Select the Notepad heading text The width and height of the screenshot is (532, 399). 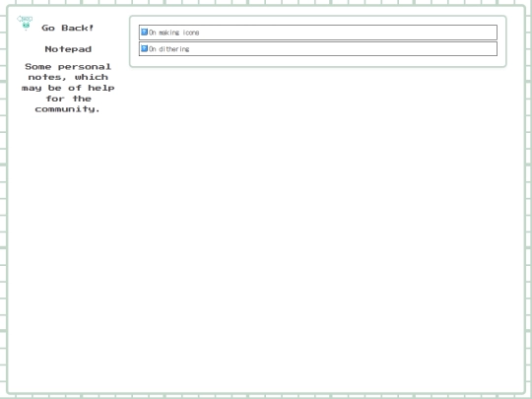(x=68, y=49)
